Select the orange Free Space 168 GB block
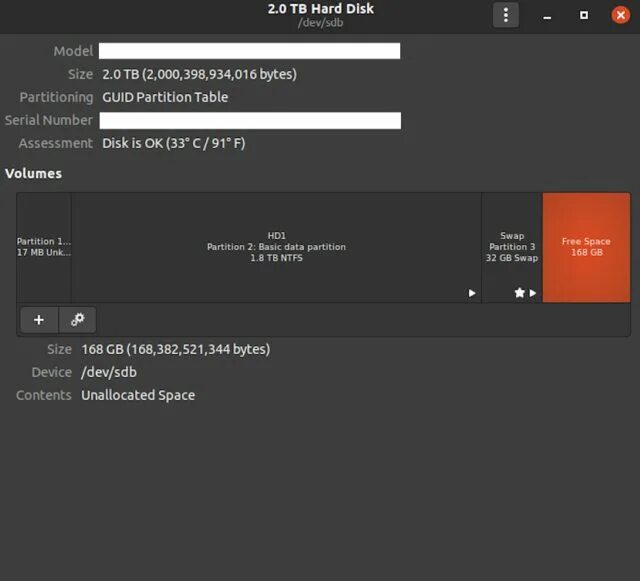The width and height of the screenshot is (640, 581). [x=586, y=247]
